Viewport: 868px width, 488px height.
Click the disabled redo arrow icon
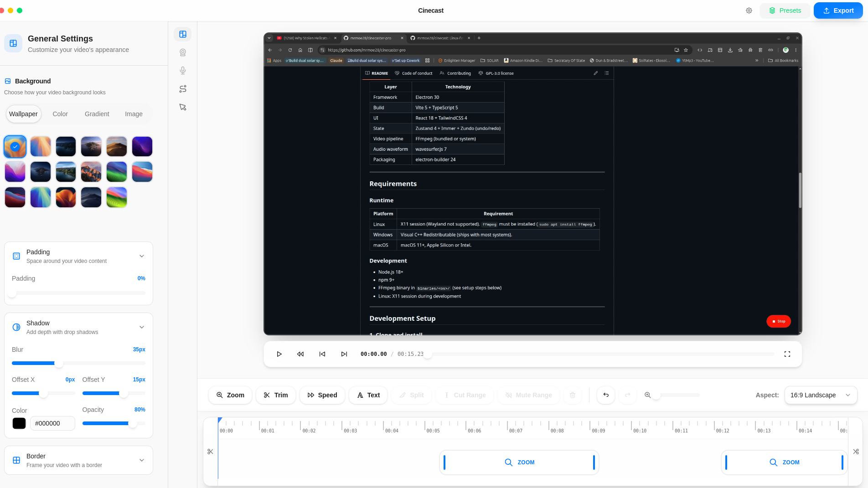tap(628, 395)
